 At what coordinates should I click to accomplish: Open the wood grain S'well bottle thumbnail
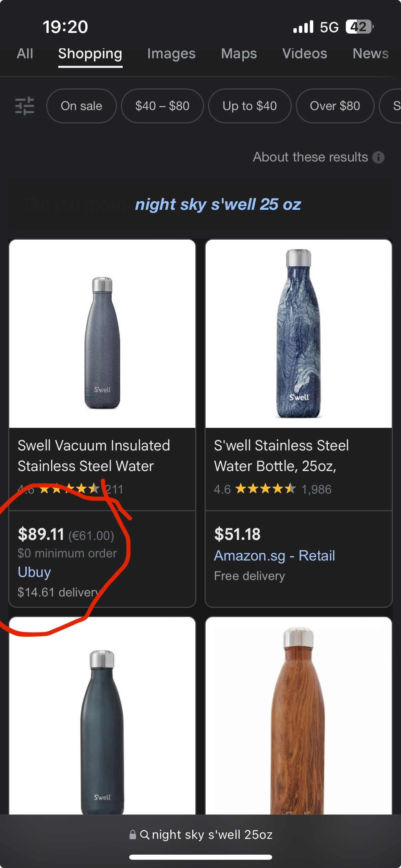point(299,720)
